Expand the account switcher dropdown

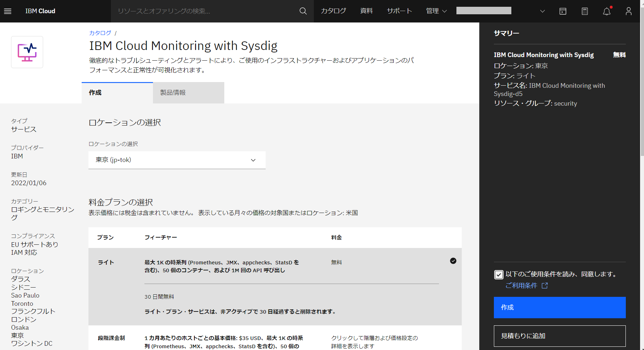point(542,11)
